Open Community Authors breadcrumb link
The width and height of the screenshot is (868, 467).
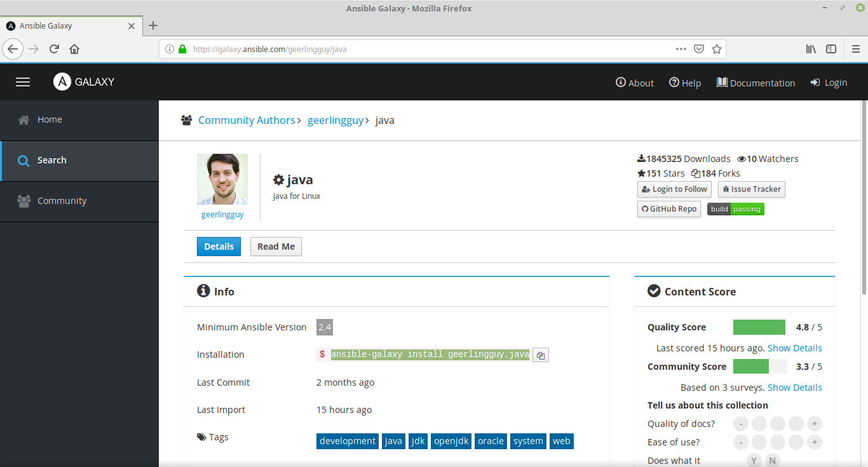[247, 120]
